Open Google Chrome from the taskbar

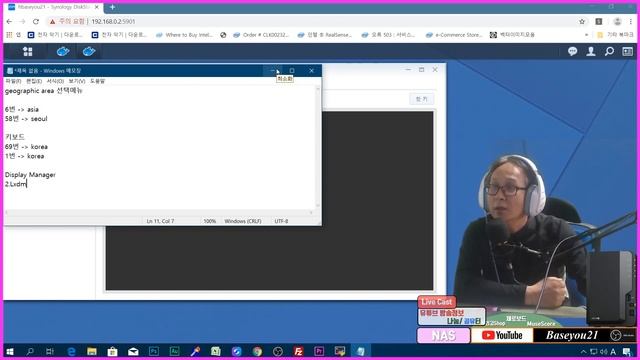(x=257, y=351)
